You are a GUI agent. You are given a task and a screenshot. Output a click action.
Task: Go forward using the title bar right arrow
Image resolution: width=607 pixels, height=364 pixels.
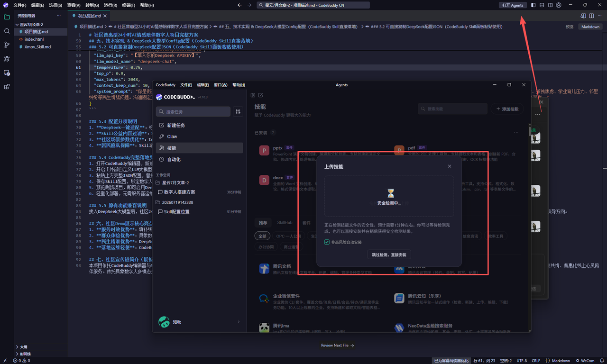249,5
